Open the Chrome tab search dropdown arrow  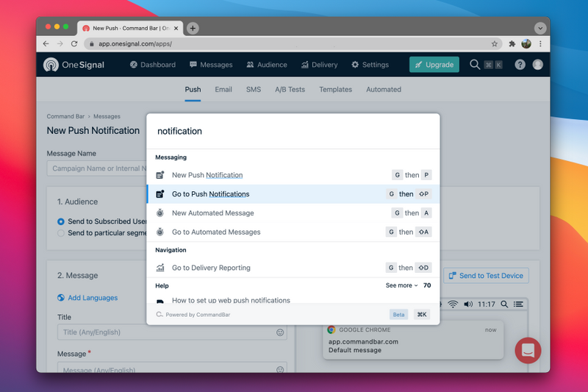click(540, 28)
